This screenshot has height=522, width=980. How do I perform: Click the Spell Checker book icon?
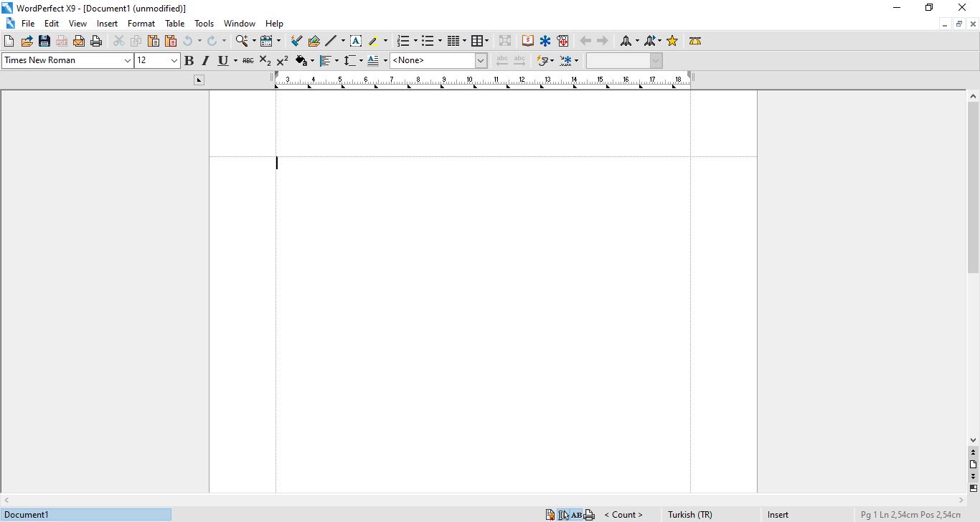[x=528, y=41]
